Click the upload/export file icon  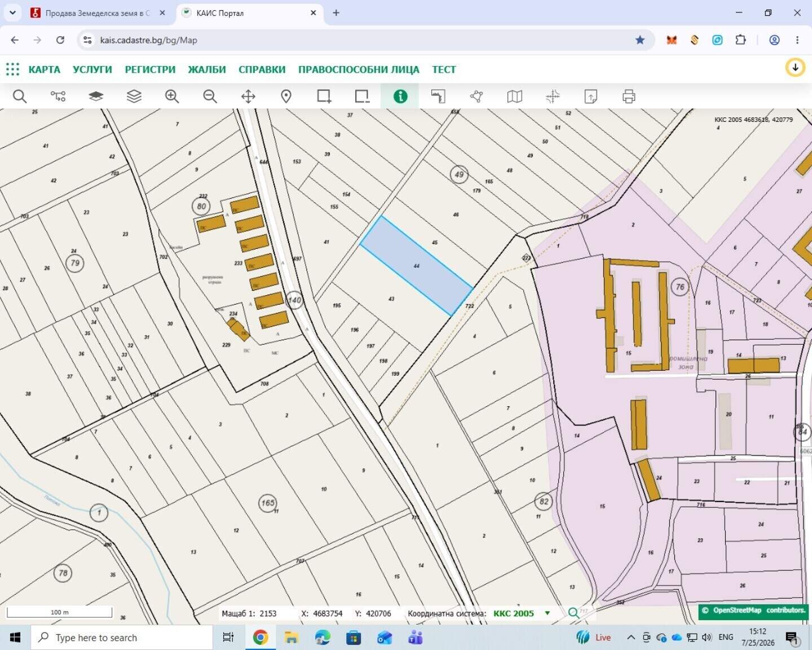(x=591, y=96)
